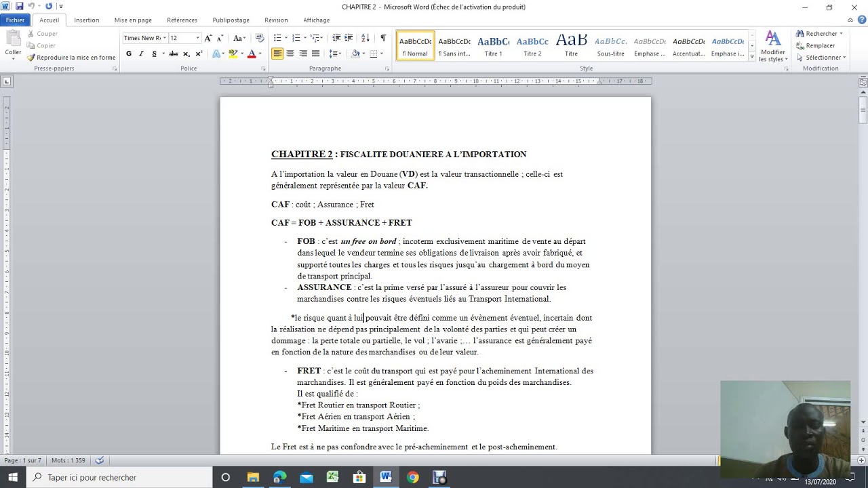Open Chrome from the taskbar
The image size is (868, 488).
pyautogui.click(x=412, y=477)
